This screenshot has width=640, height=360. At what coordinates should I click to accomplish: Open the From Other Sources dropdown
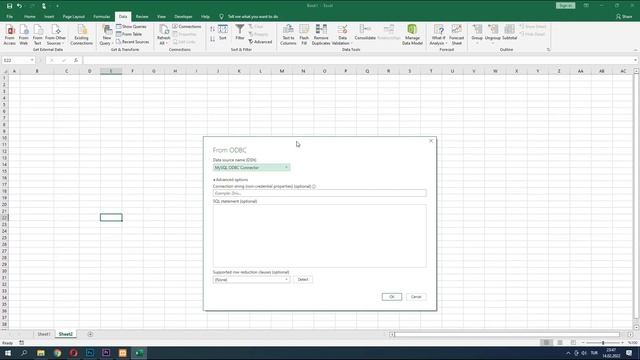(56, 34)
